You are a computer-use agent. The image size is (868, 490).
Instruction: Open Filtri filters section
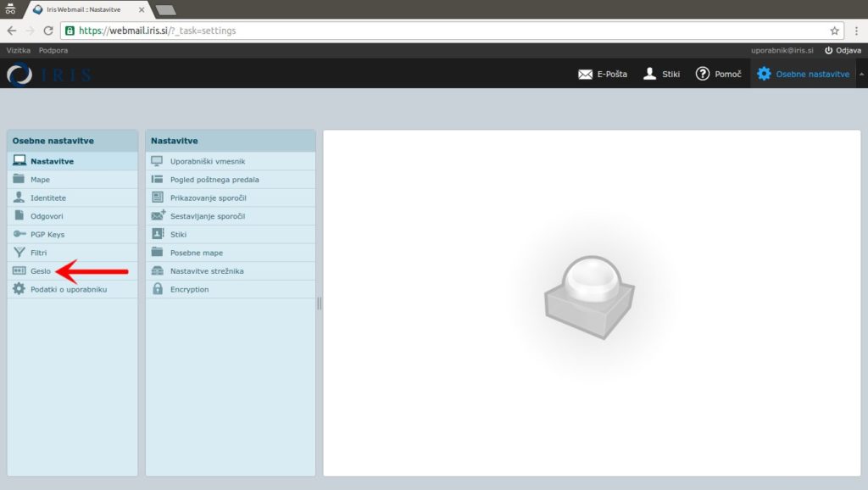point(38,253)
